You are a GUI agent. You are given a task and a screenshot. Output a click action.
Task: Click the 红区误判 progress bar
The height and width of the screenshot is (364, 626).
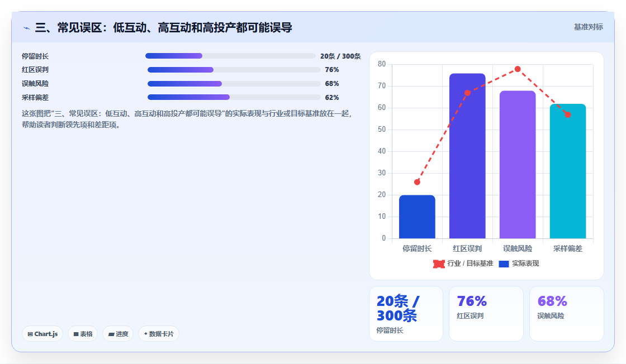(234, 70)
